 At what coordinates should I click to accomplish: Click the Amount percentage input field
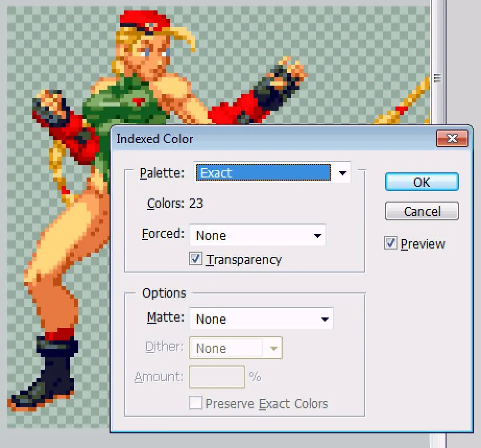[x=217, y=377]
